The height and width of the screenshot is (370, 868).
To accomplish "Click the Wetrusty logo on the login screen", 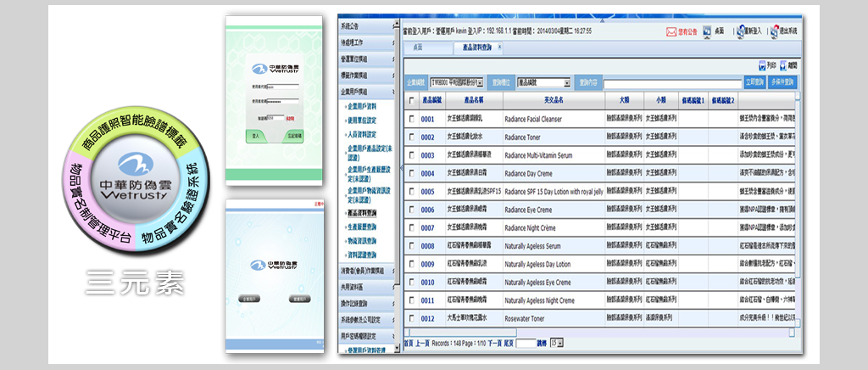I will tap(275, 68).
